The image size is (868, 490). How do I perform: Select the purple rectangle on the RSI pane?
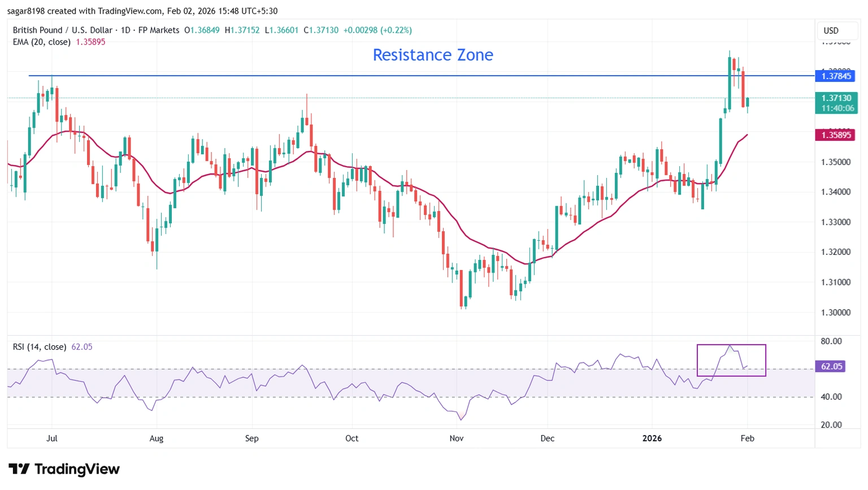tap(731, 345)
